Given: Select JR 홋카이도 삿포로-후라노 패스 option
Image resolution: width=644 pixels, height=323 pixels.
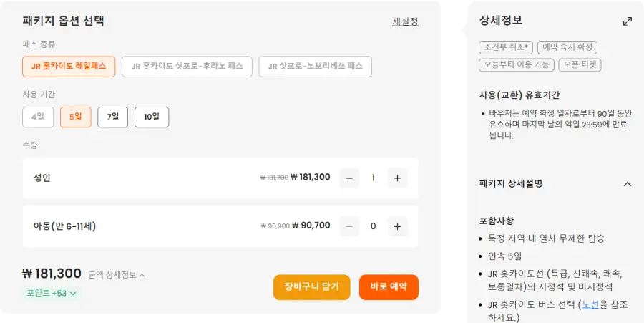Looking at the screenshot, I should [x=187, y=67].
